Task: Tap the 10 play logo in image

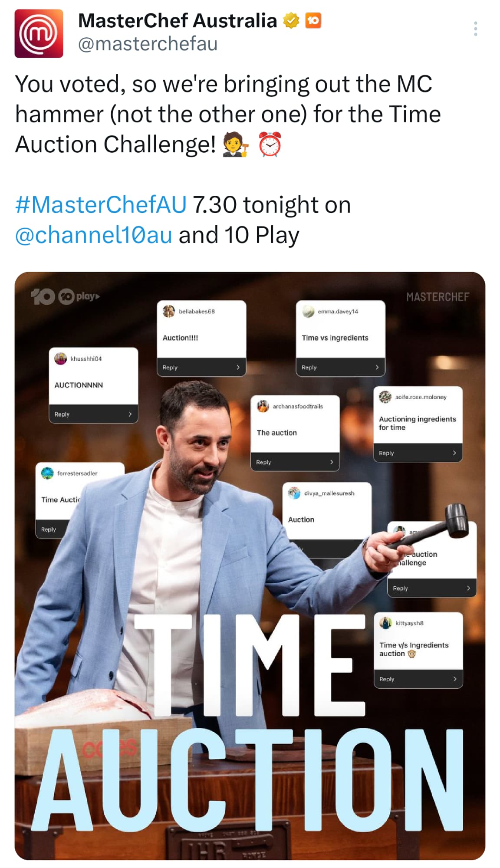Action: (66, 296)
